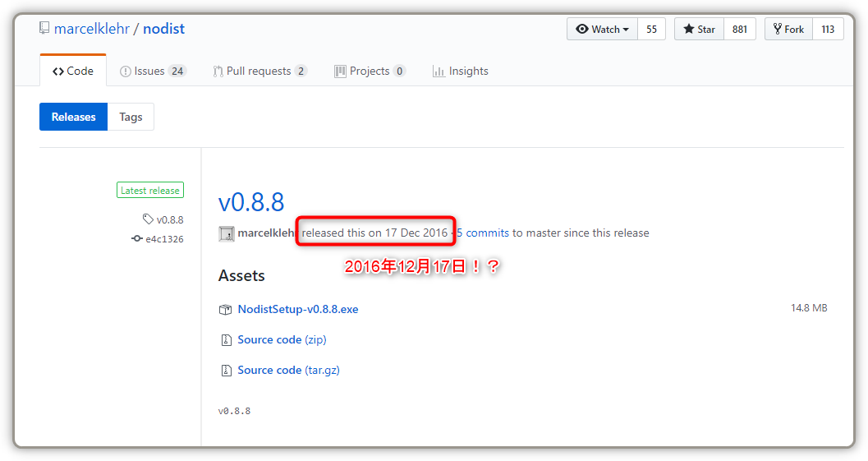View the 881 stargazers count
The width and height of the screenshot is (868, 461).
click(x=740, y=30)
